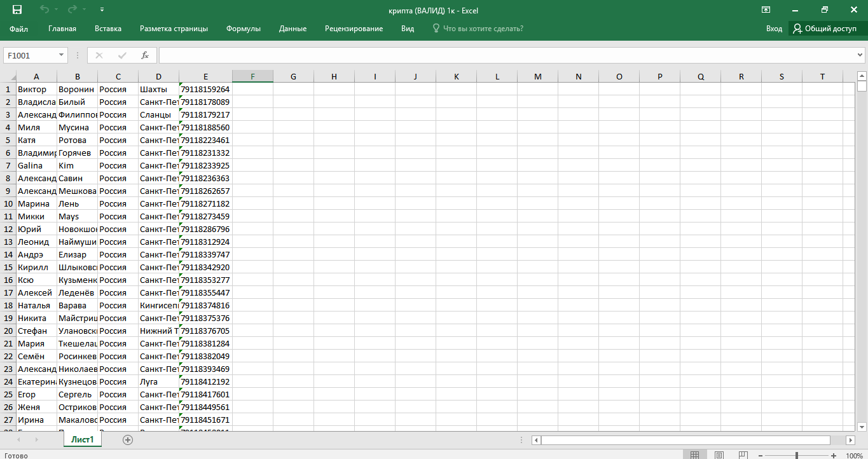Click the Save icon in the title bar
The image size is (868, 459).
[17, 10]
